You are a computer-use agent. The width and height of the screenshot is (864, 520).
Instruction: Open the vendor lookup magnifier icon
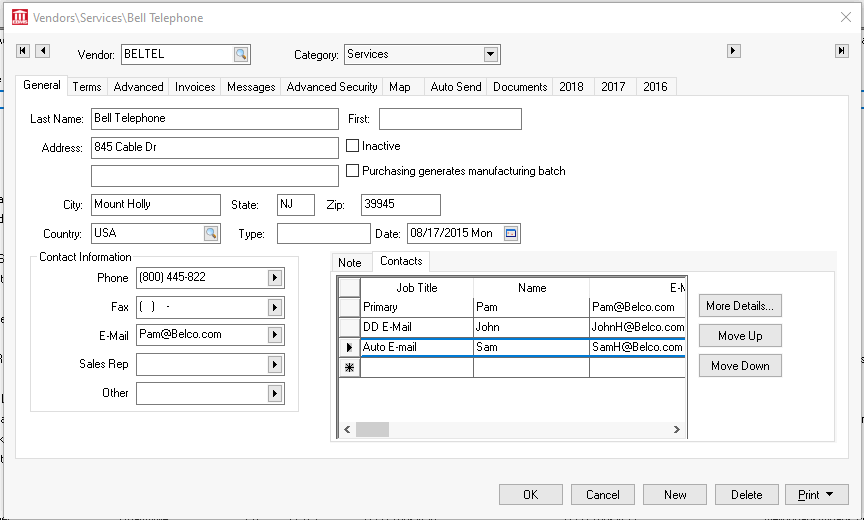click(241, 54)
